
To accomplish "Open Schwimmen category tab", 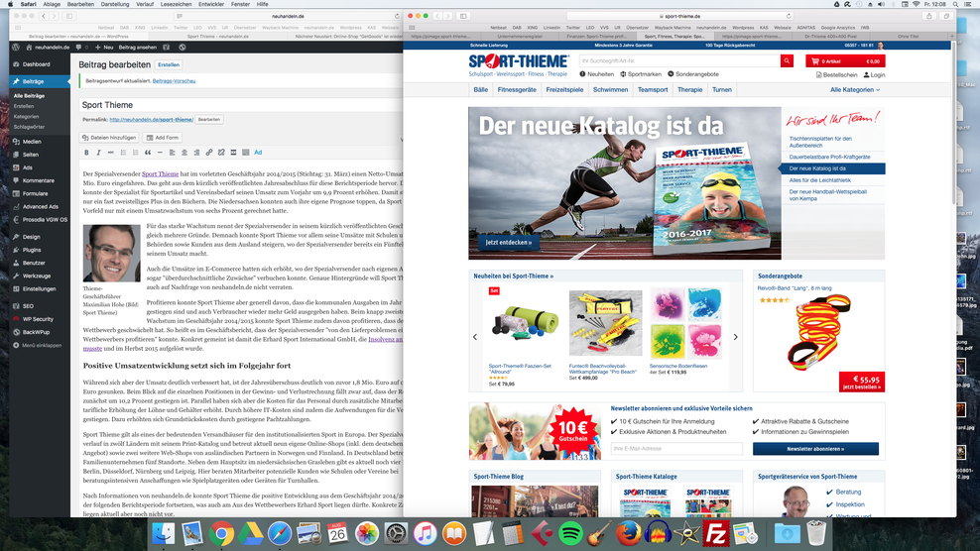I will coord(610,90).
